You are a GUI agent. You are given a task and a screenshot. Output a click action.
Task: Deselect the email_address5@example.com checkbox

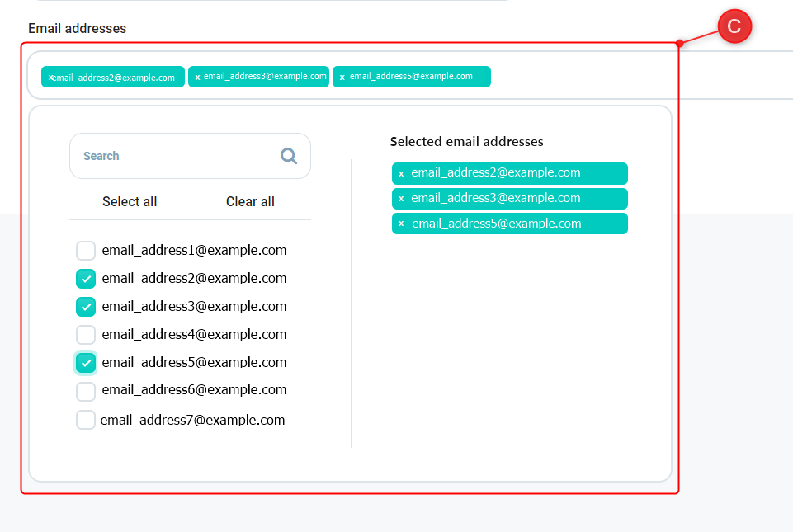pyautogui.click(x=86, y=363)
